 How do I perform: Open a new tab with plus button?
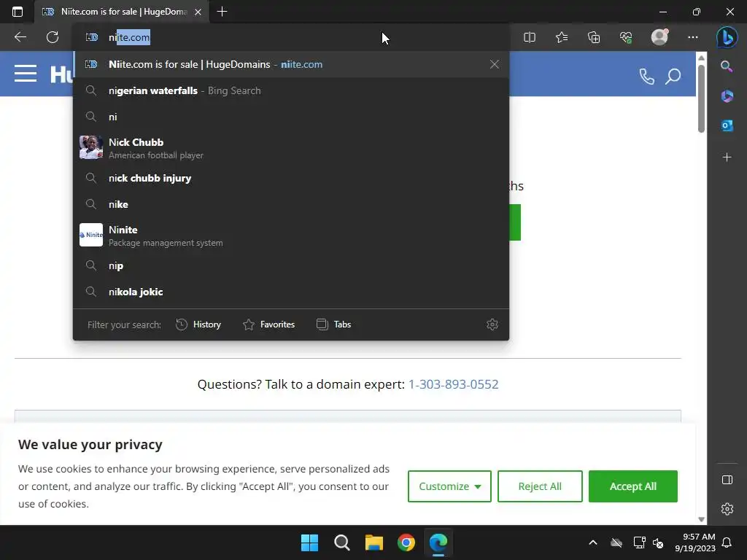tap(222, 12)
